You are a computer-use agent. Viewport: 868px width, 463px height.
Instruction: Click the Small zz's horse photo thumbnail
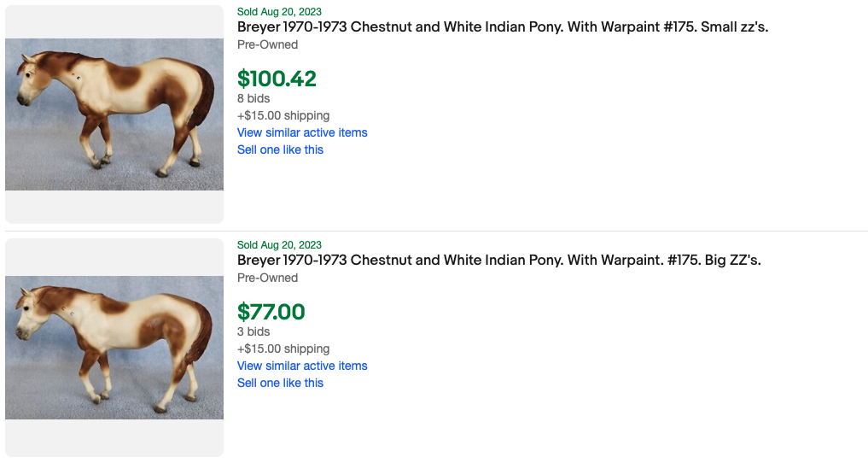(114, 114)
